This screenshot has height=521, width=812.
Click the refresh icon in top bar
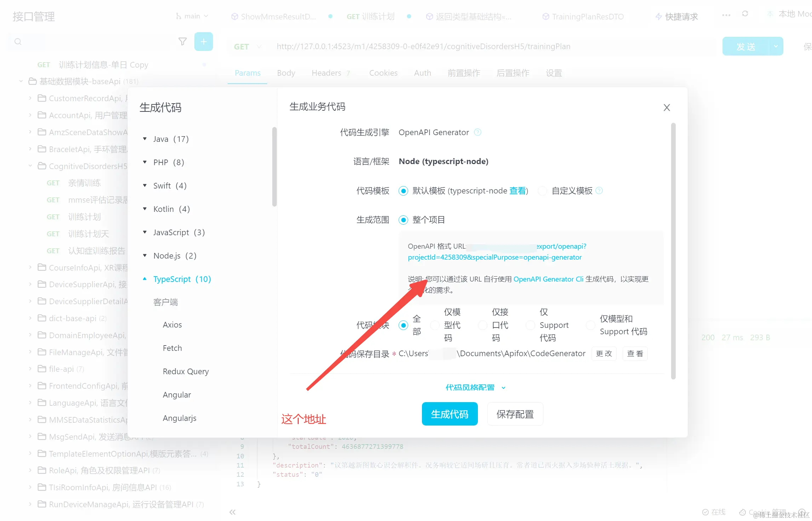(745, 14)
